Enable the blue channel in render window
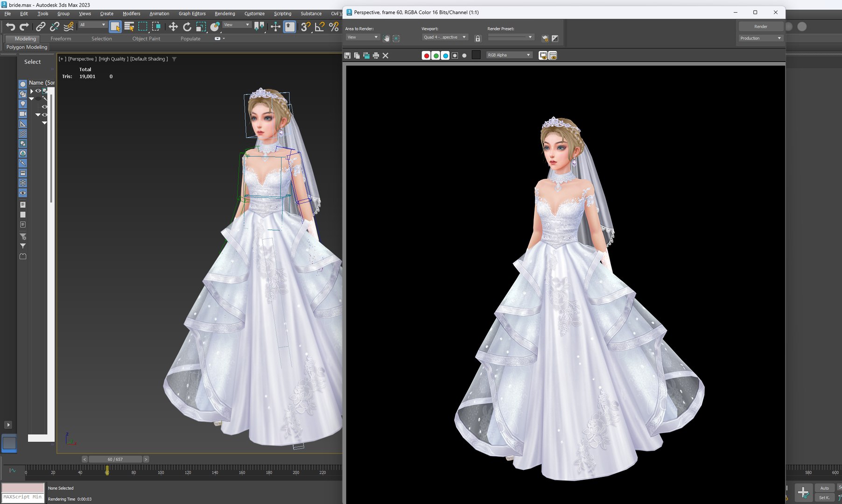Image resolution: width=842 pixels, height=504 pixels. pos(445,56)
